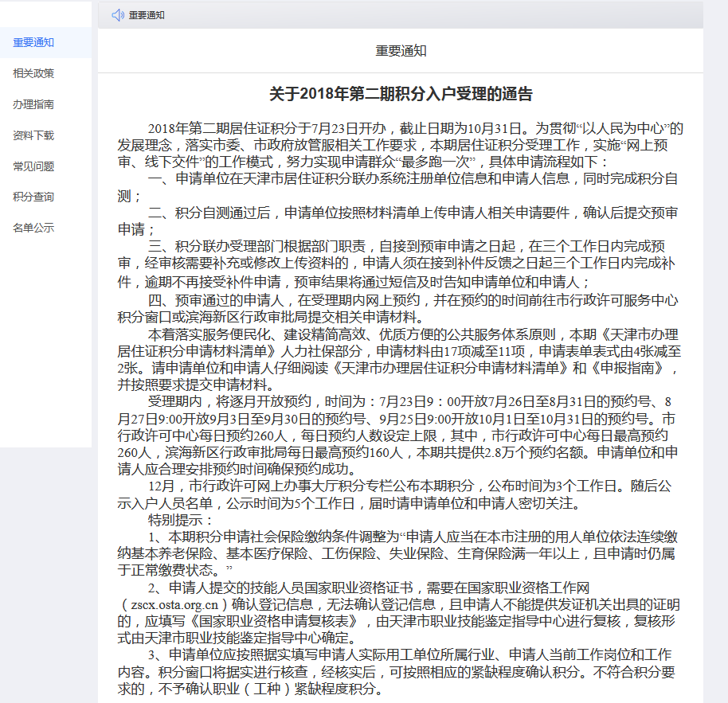Click the title 关于2018年第二期积分入户受理的通告

[x=401, y=94]
